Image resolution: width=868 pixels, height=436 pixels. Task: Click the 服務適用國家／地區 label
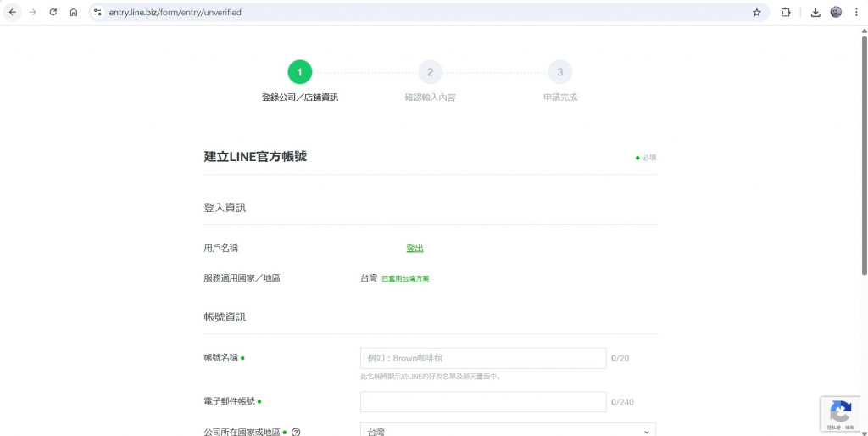pos(242,278)
